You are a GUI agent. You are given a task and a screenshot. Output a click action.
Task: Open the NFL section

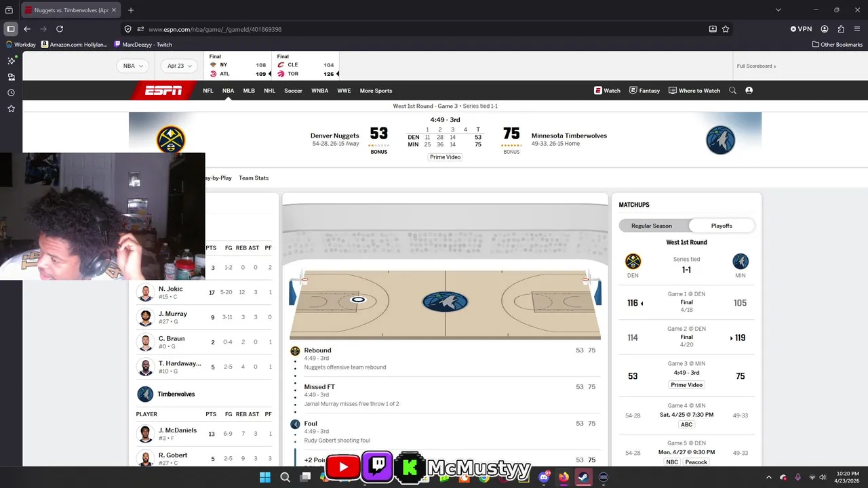(x=208, y=90)
